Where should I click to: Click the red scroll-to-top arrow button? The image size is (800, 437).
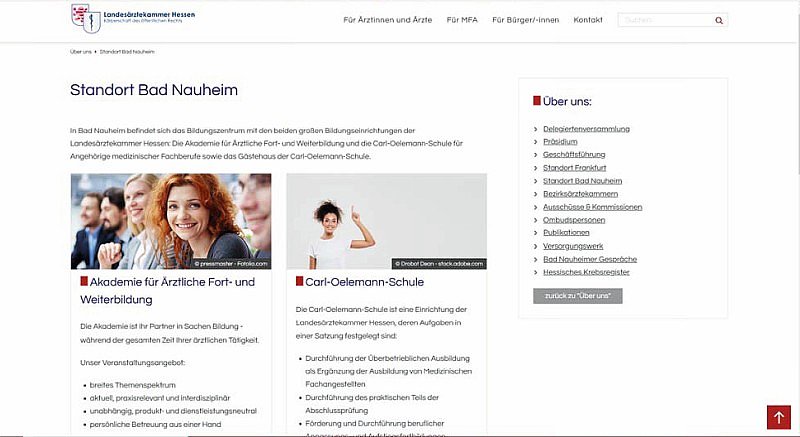tap(779, 418)
